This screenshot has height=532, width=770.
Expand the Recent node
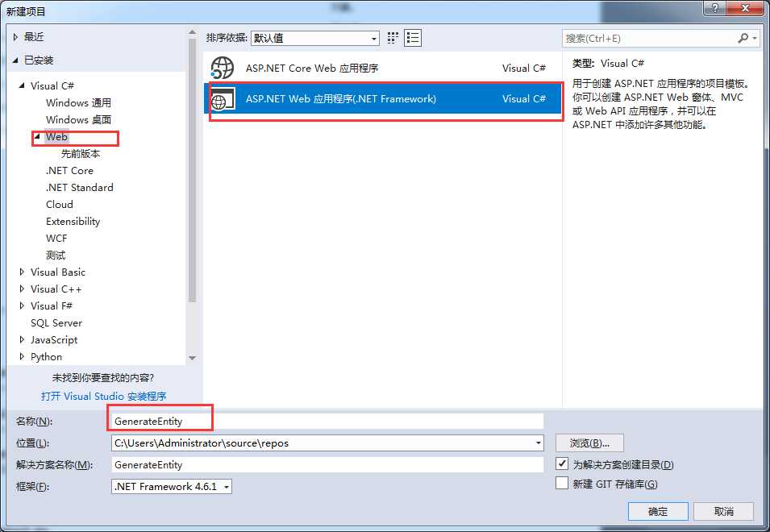click(15, 37)
